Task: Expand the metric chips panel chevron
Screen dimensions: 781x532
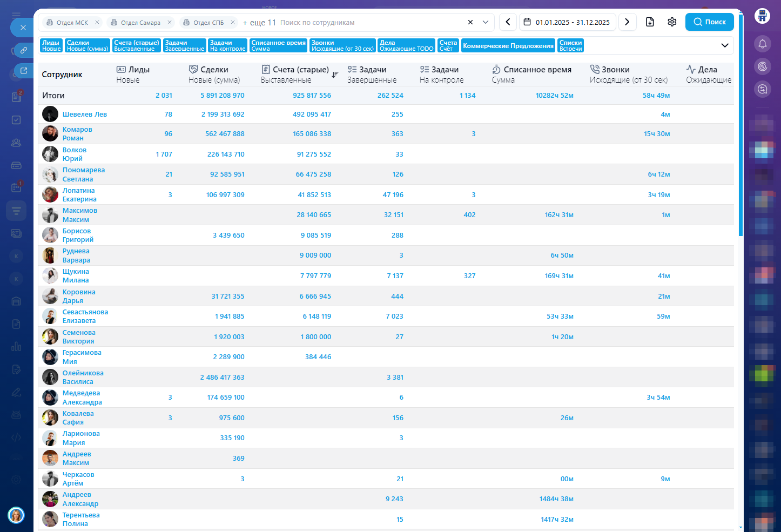Action: click(725, 45)
